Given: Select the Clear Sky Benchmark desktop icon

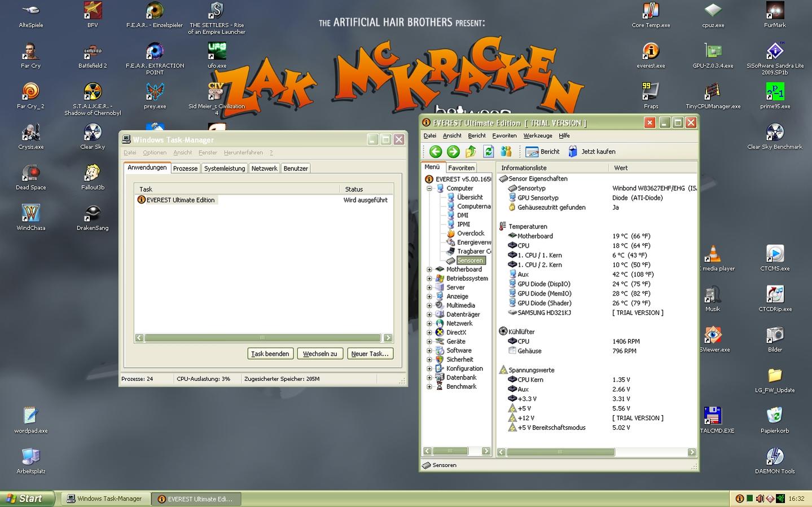Looking at the screenshot, I should point(775,137).
